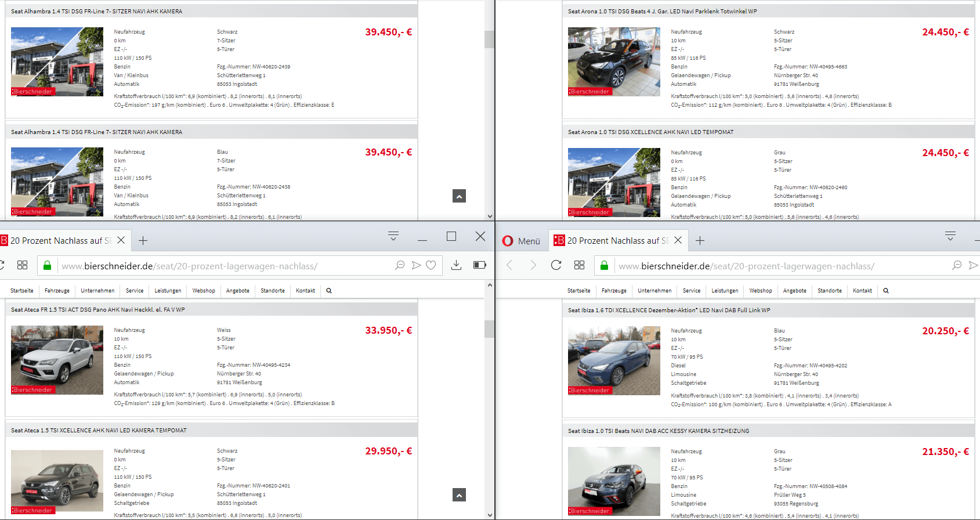Image resolution: width=980 pixels, height=520 pixels.
Task: Select the page tab in the Seat Ibiza window
Action: tap(617, 240)
